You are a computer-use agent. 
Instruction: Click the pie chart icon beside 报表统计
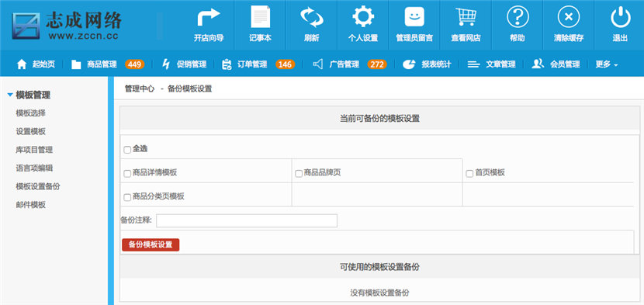tap(409, 64)
